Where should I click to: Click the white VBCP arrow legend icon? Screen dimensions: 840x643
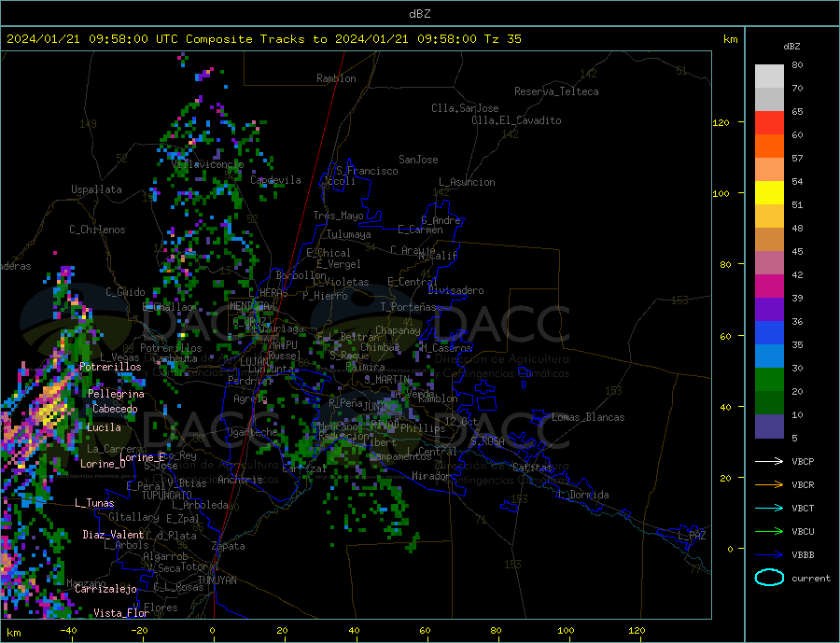[x=769, y=461]
